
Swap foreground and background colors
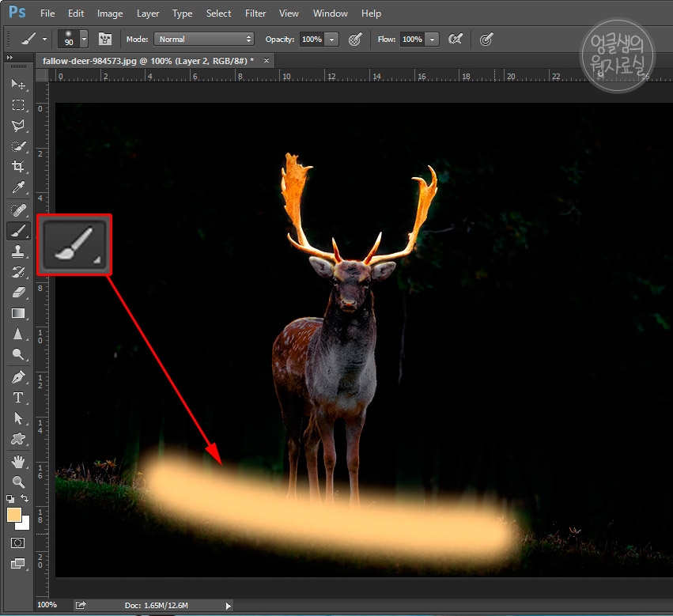[25, 498]
